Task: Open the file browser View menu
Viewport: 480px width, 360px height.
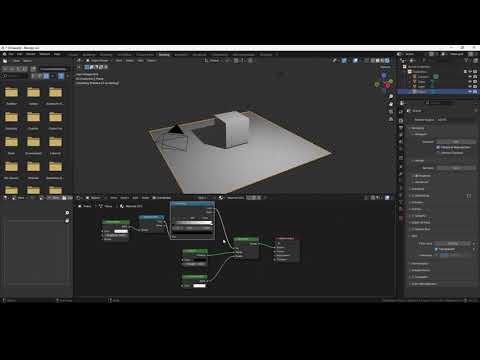Action: click(x=16, y=61)
